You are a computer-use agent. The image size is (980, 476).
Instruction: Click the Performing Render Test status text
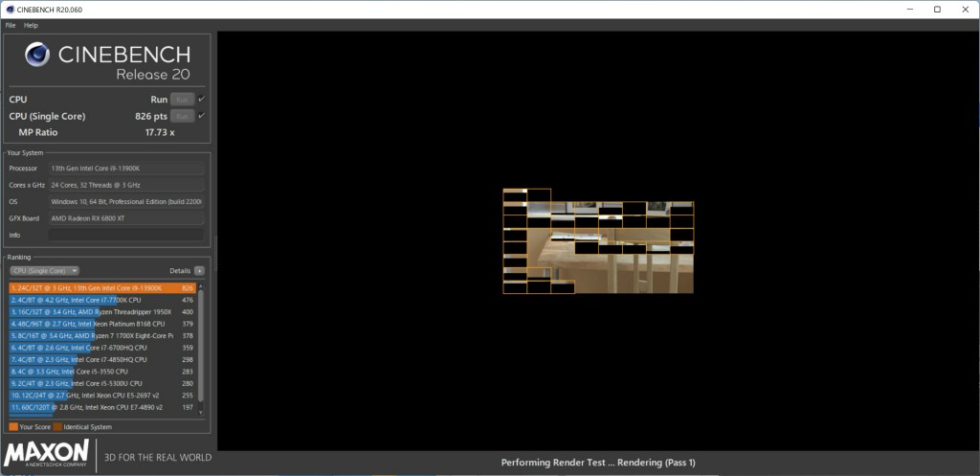[598, 463]
